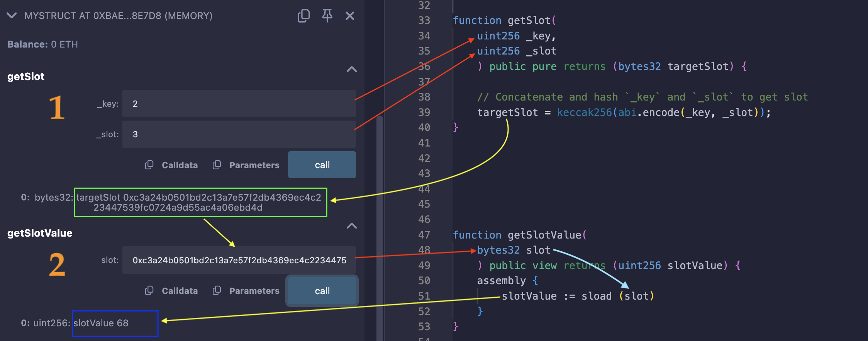Screen dimensions: 868x341
Task: Copy the MYSTRUCT contract address
Action: (x=304, y=16)
